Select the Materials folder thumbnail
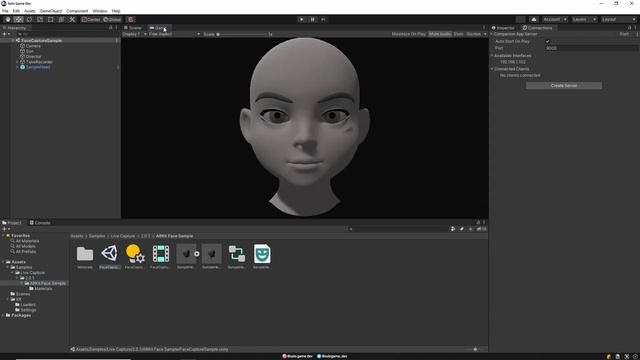This screenshot has width=640, height=360. point(85,254)
